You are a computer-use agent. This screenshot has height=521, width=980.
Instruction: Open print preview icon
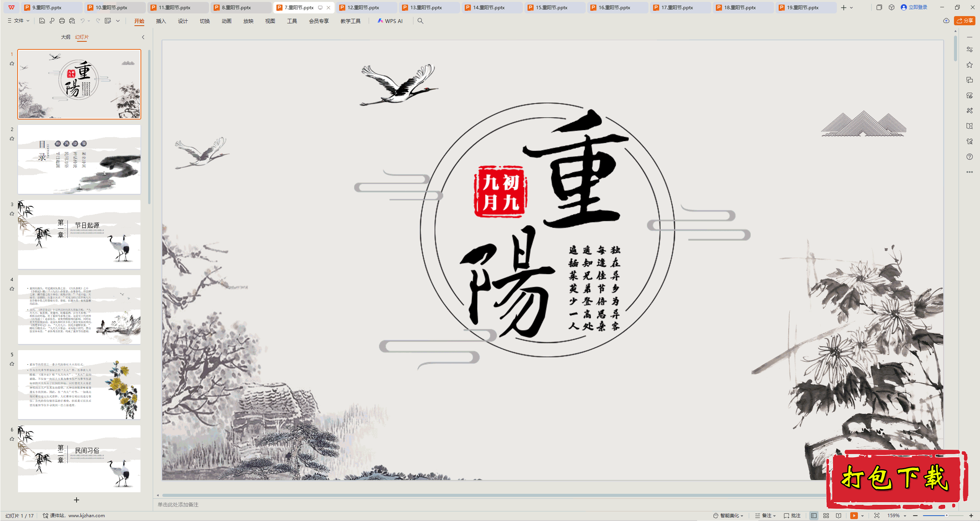pyautogui.click(x=72, y=21)
